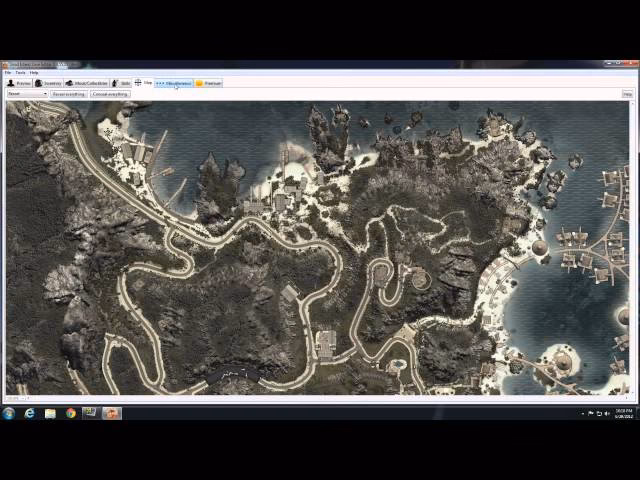Screen dimensions: 640x480
Task: Select the Map tab
Action: pyautogui.click(x=143, y=82)
